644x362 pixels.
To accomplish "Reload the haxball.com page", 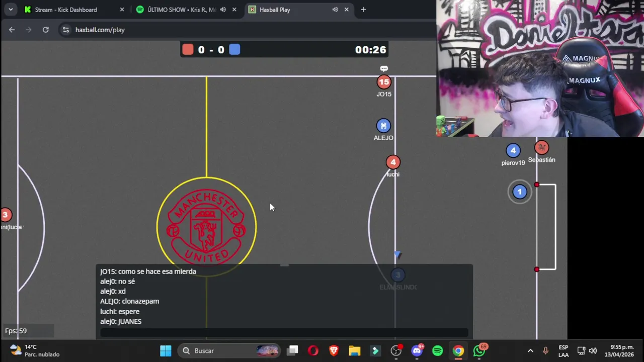I will (45, 30).
